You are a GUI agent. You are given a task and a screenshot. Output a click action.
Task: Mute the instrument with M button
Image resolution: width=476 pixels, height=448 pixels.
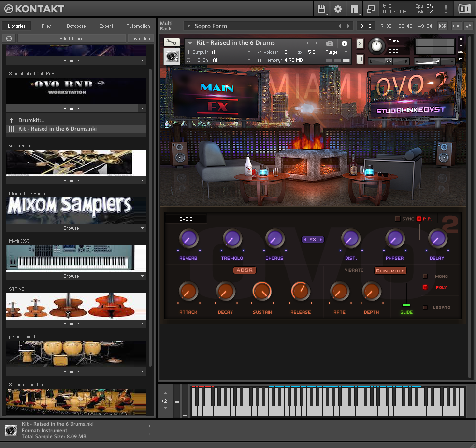click(x=360, y=59)
